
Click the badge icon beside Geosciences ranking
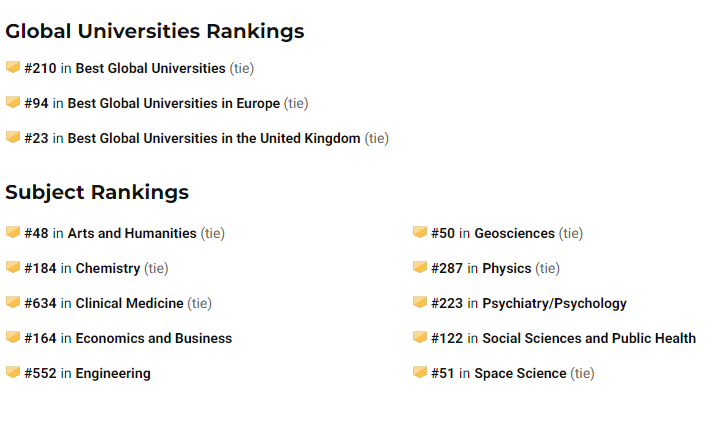coord(420,233)
